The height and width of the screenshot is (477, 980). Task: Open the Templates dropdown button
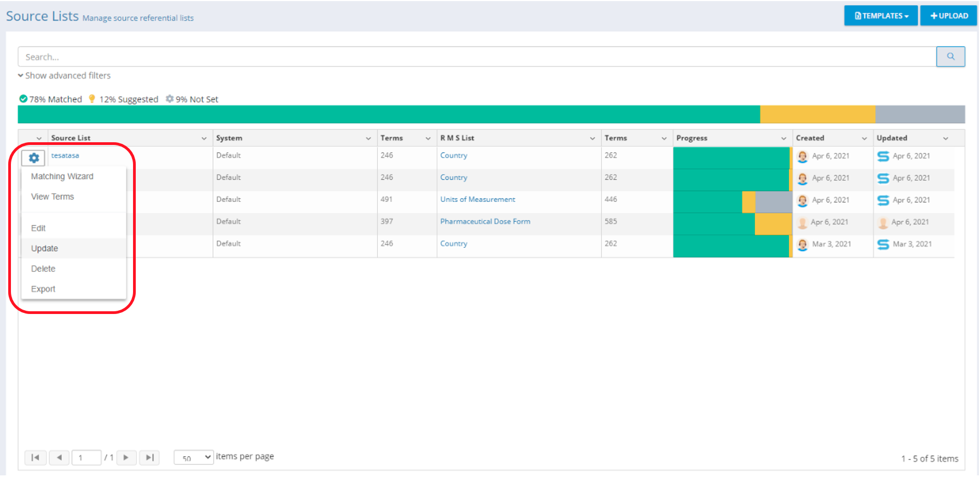880,16
